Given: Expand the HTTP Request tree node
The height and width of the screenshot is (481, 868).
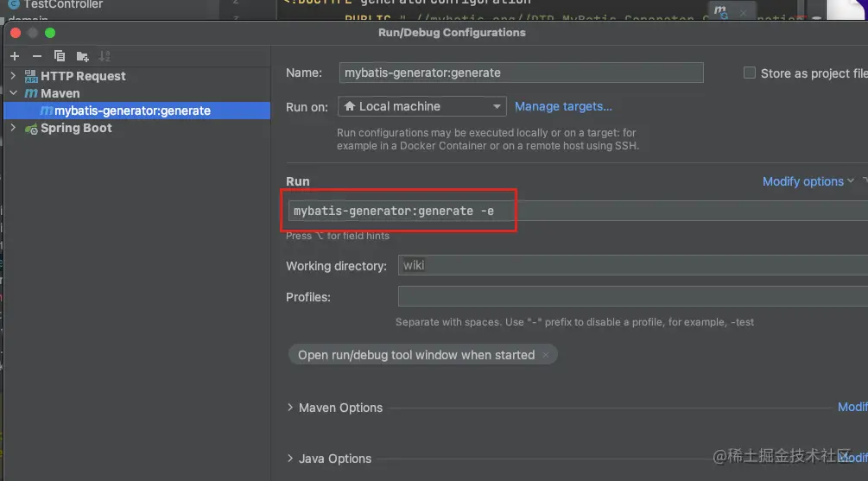Looking at the screenshot, I should click(13, 75).
